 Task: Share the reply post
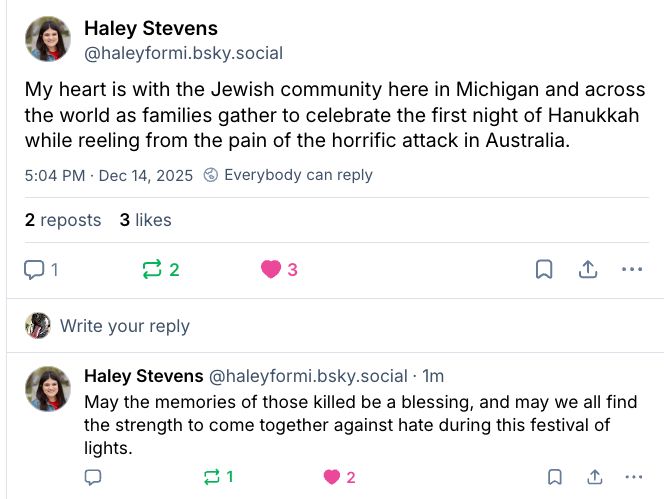pos(594,477)
